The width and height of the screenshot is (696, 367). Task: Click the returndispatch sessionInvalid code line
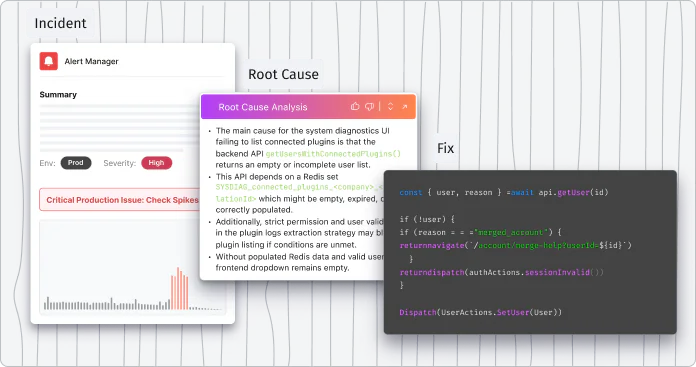502,272
